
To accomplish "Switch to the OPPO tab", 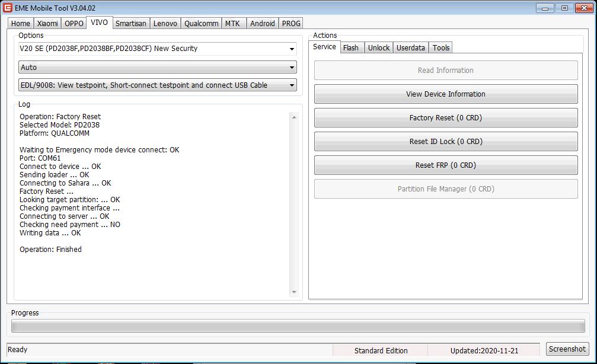I will point(74,23).
